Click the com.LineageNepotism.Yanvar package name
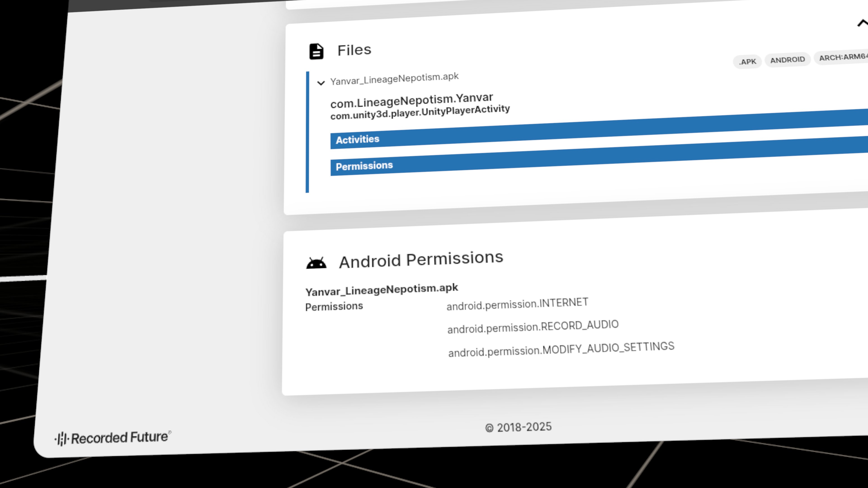Screen dimensions: 868x488 [x=411, y=100]
